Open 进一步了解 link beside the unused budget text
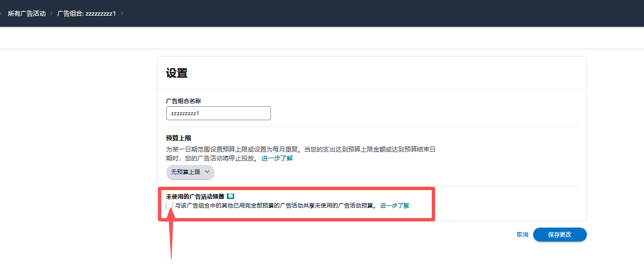The image size is (644, 279). (395, 206)
